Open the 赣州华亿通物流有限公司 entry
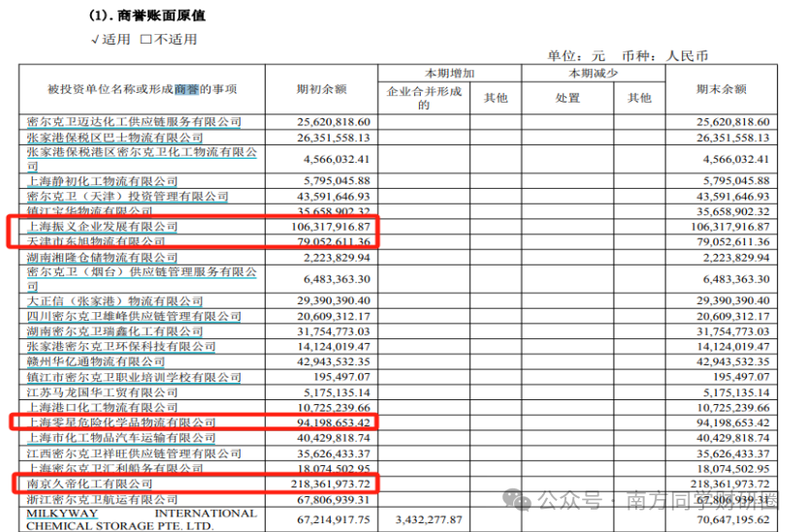 [x=96, y=361]
